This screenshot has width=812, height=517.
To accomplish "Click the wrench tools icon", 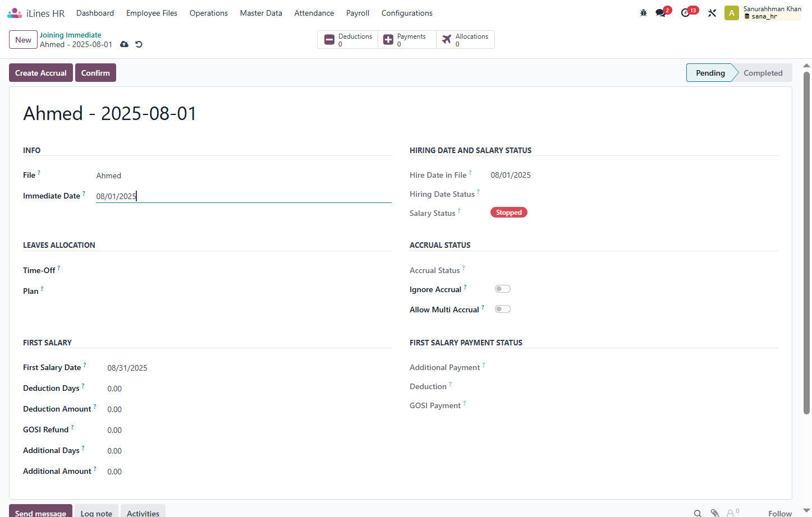I will click(712, 13).
